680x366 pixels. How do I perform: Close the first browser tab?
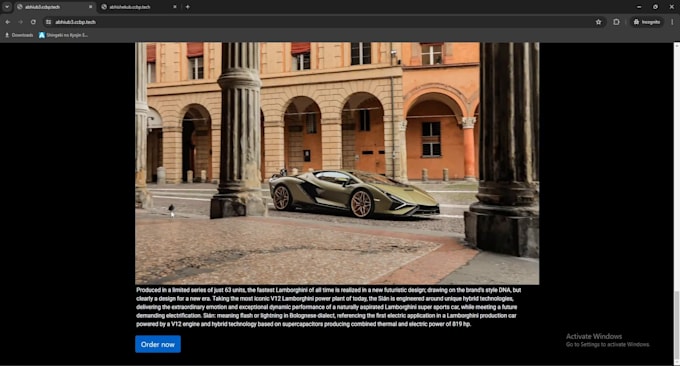(91, 7)
